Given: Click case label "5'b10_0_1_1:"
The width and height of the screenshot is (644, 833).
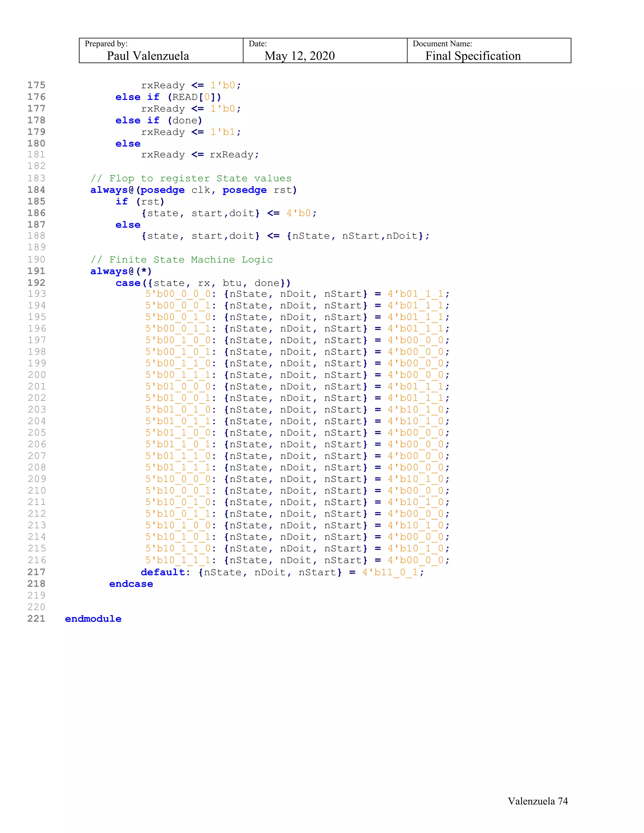Looking at the screenshot, I should [x=181, y=514].
